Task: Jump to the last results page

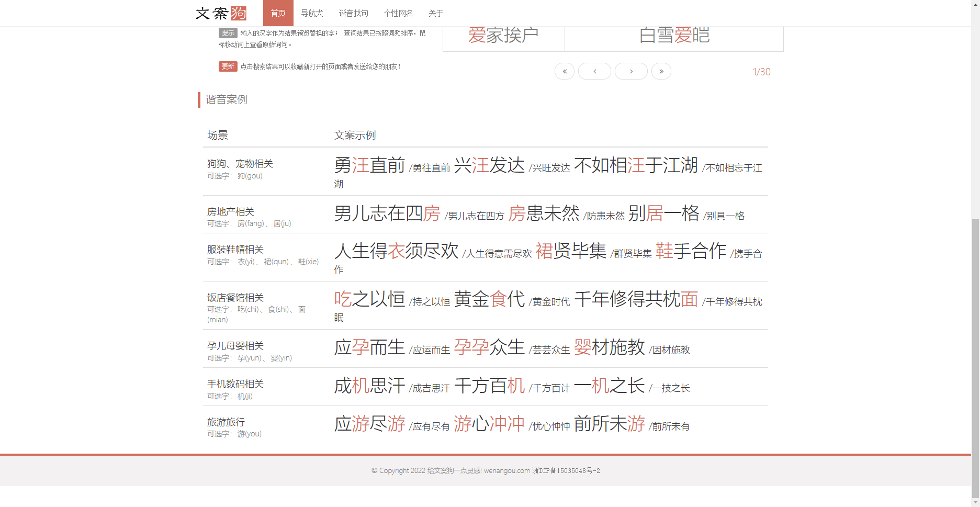Action: point(661,71)
